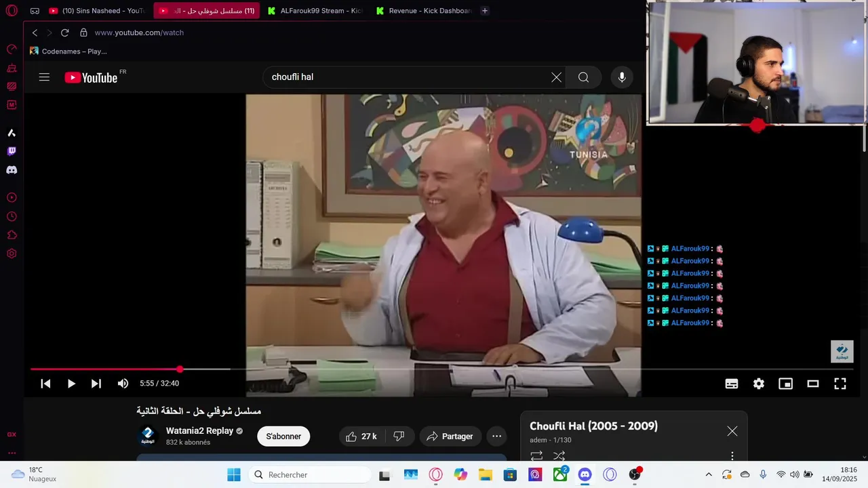Close the Choufli Hal playlist panel
Image resolution: width=868 pixels, height=488 pixels.
coord(732,431)
